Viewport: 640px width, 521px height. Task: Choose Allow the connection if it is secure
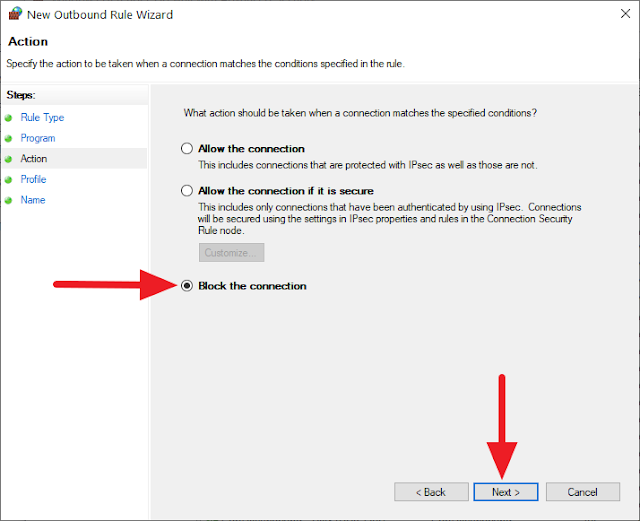(x=187, y=191)
